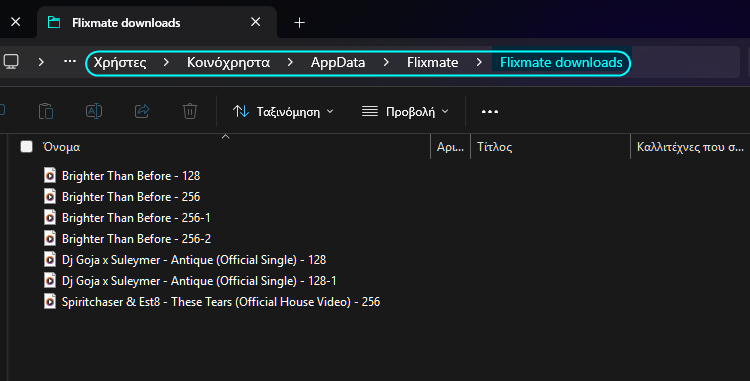This screenshot has height=381, width=750.
Task: Click the Rename icon in toolbar
Action: (94, 111)
